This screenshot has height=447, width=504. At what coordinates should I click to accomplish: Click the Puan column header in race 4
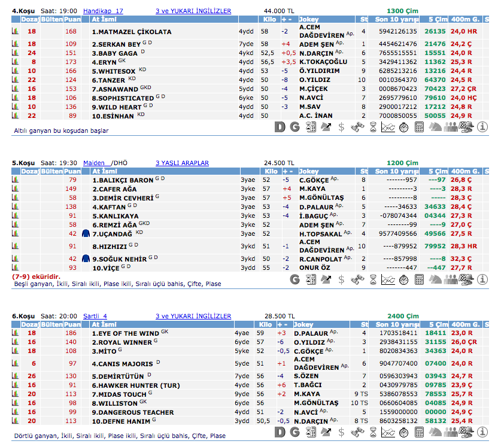point(72,20)
